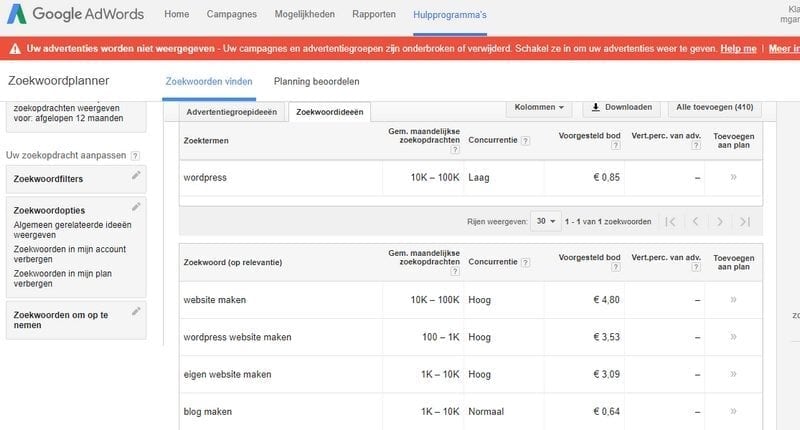This screenshot has height=430, width=800.
Task: Click the '€ 4,80' suggested bid
Action: pyautogui.click(x=607, y=300)
